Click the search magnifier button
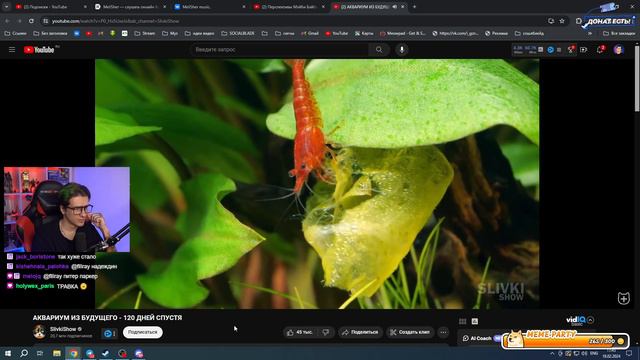This screenshot has height=360, width=640. click(x=379, y=49)
